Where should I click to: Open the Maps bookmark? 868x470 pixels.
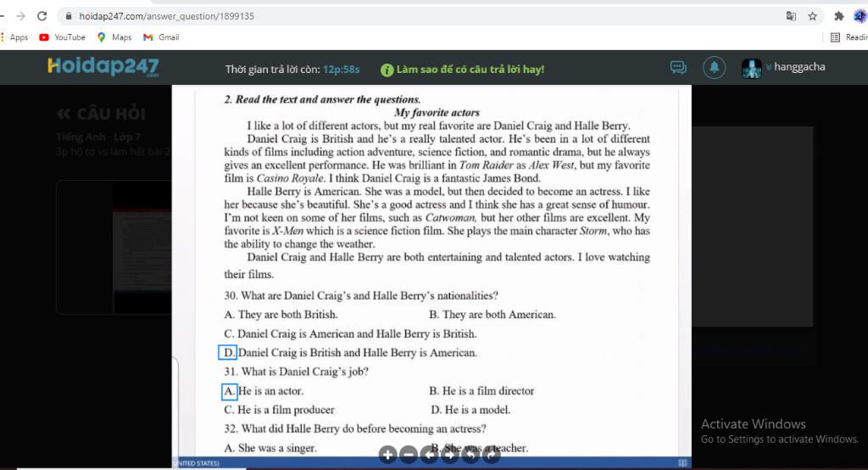pos(114,37)
